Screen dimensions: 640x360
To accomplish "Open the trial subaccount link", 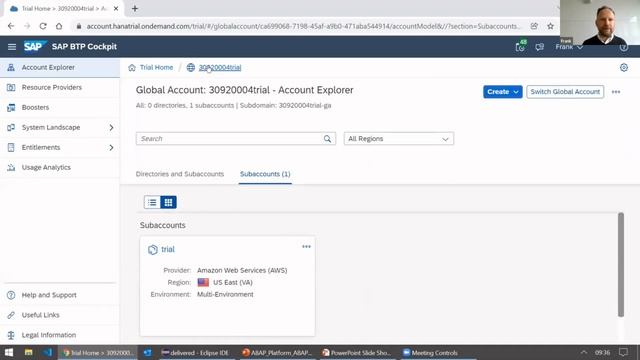I will point(168,249).
